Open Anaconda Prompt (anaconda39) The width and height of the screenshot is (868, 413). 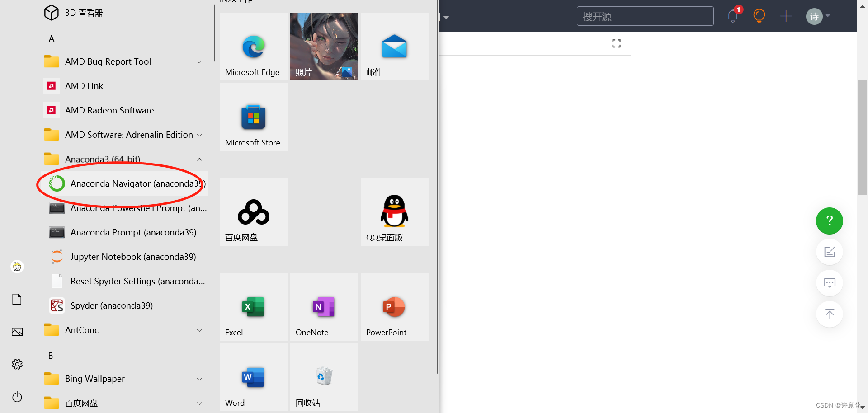(x=133, y=232)
